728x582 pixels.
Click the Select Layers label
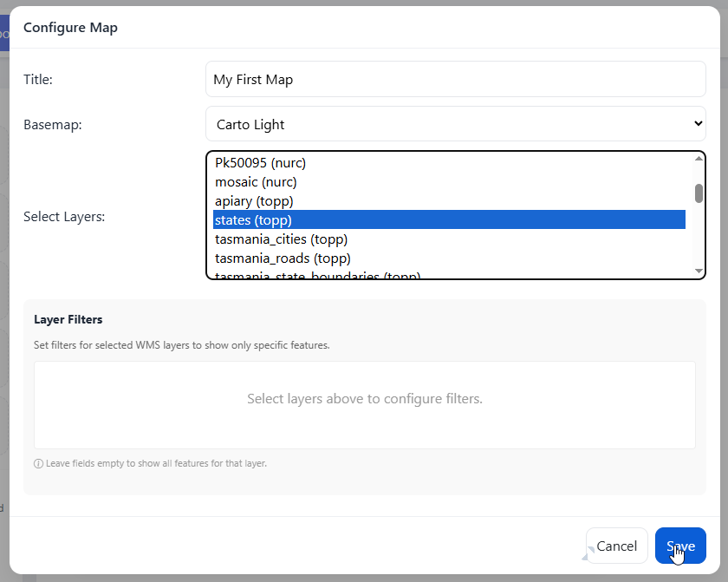pos(64,217)
